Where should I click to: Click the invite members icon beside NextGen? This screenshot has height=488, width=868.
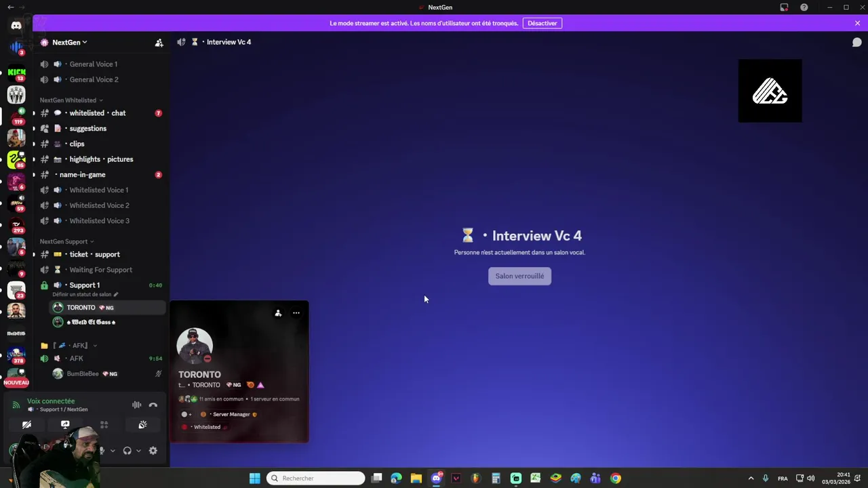(x=159, y=43)
